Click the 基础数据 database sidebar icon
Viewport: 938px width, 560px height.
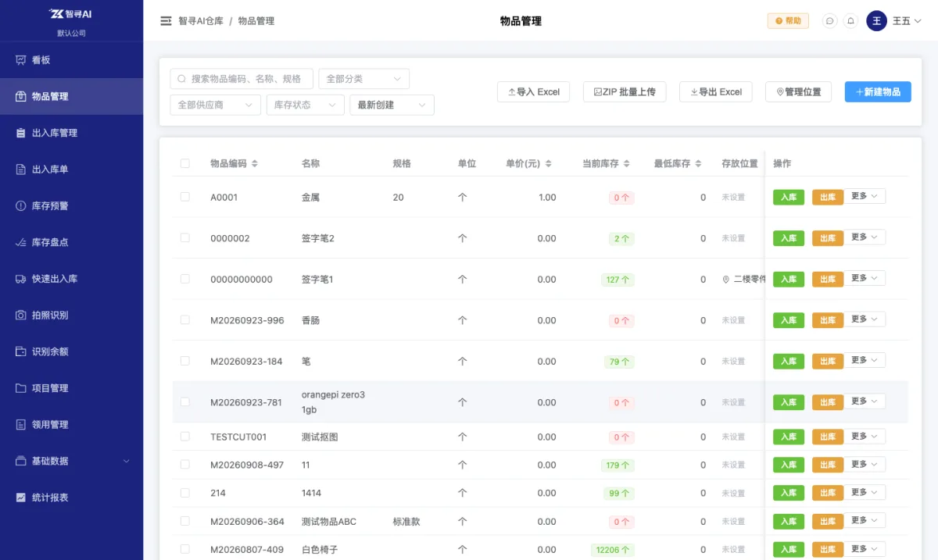point(21,461)
